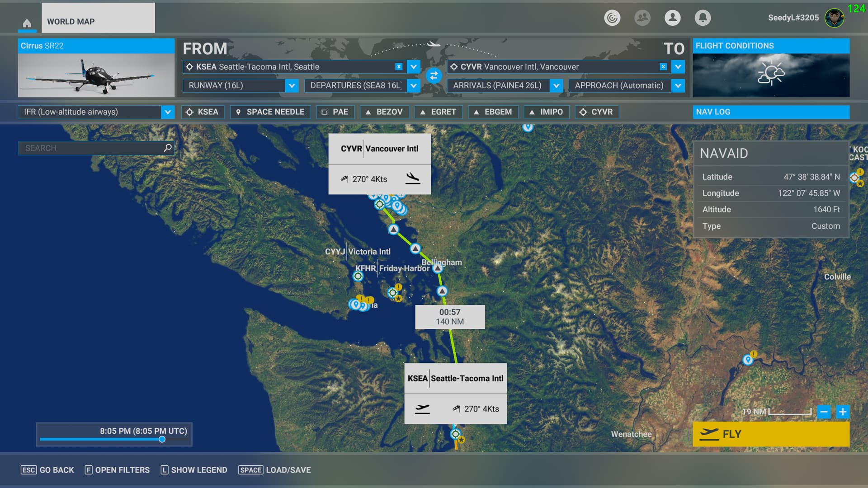Click the time of day slider handle
The image size is (868, 488).
tap(162, 439)
